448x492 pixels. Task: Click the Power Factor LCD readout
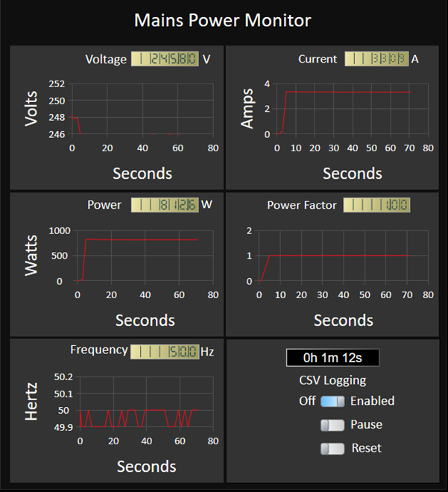click(376, 205)
